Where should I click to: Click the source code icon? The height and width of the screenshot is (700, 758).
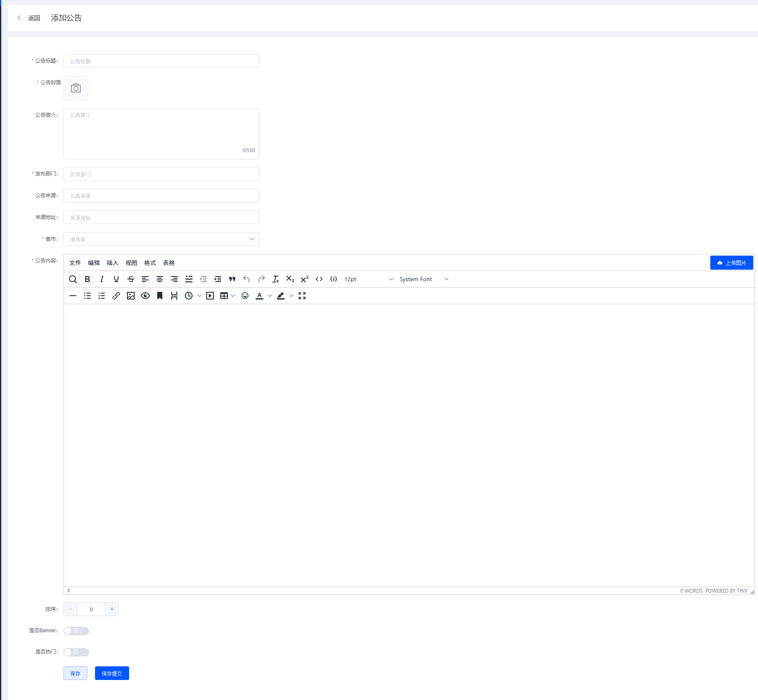coord(319,279)
